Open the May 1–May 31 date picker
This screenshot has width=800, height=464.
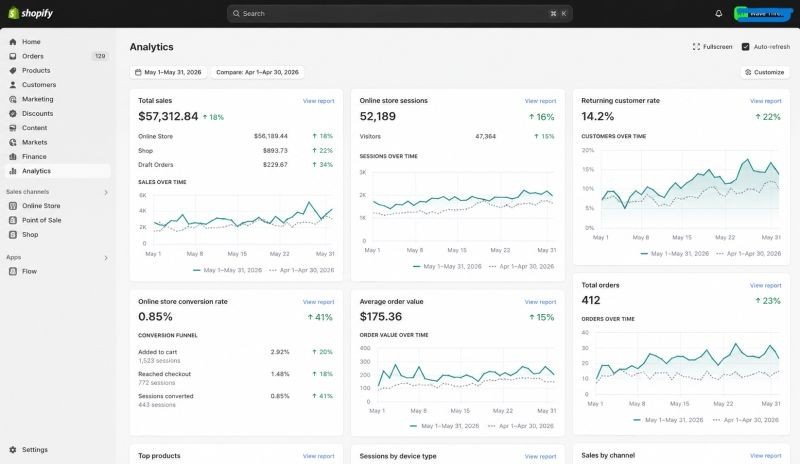168,72
